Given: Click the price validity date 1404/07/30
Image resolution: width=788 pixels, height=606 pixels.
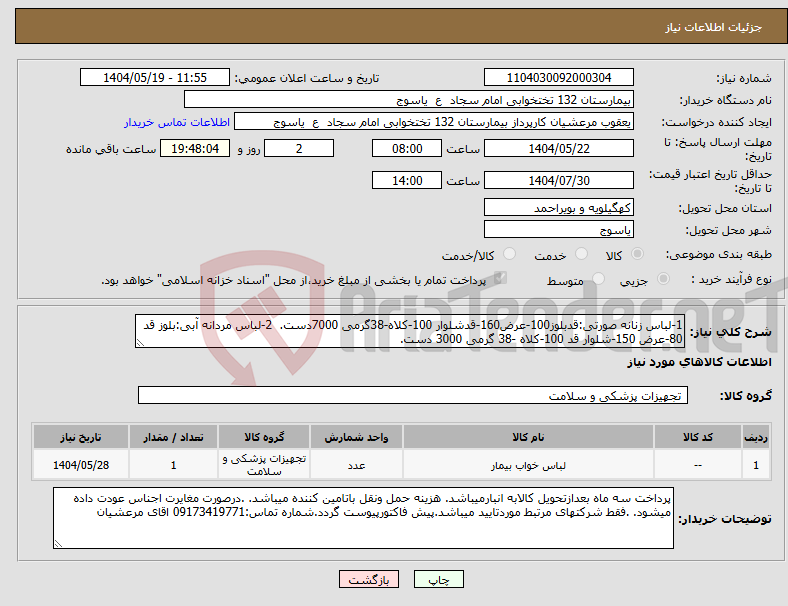Looking at the screenshot, I should point(559,180).
